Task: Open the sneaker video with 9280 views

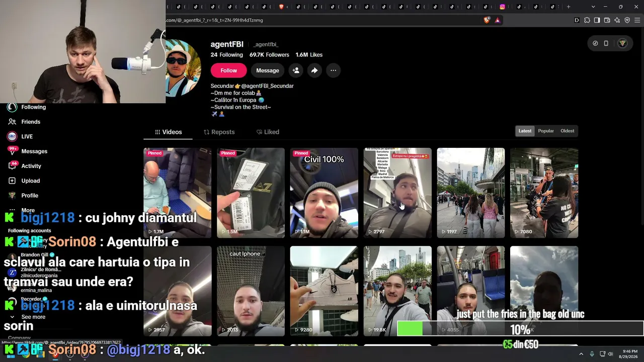Action: (324, 291)
